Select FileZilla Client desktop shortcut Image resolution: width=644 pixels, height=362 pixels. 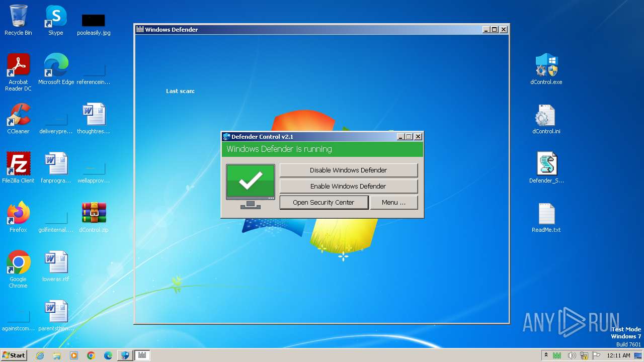18,168
